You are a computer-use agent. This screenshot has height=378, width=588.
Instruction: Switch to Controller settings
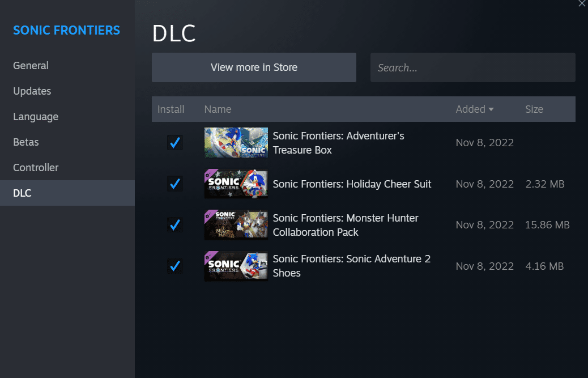35,167
